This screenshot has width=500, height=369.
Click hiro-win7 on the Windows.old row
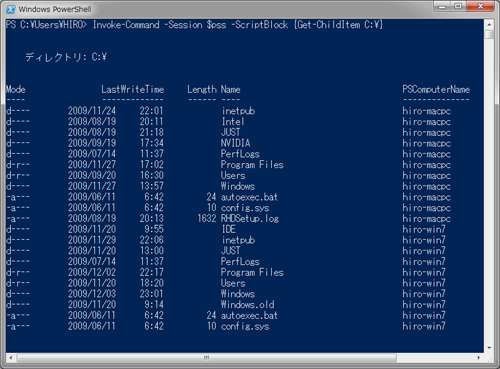[x=424, y=304]
